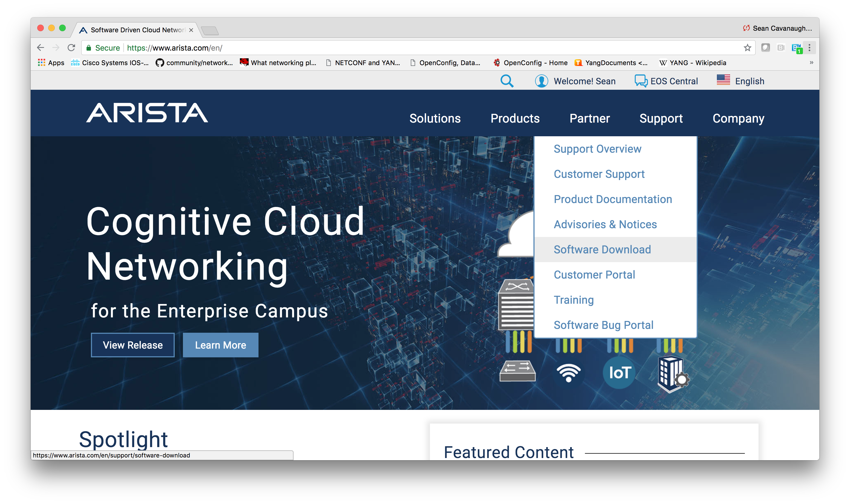Click the green padlock Secure icon
The image size is (850, 504).
(88, 48)
